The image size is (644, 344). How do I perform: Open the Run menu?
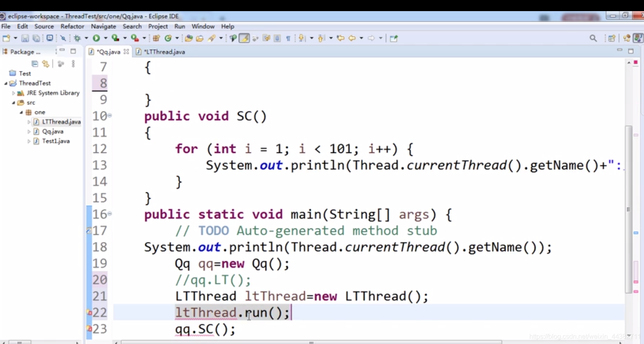180,26
